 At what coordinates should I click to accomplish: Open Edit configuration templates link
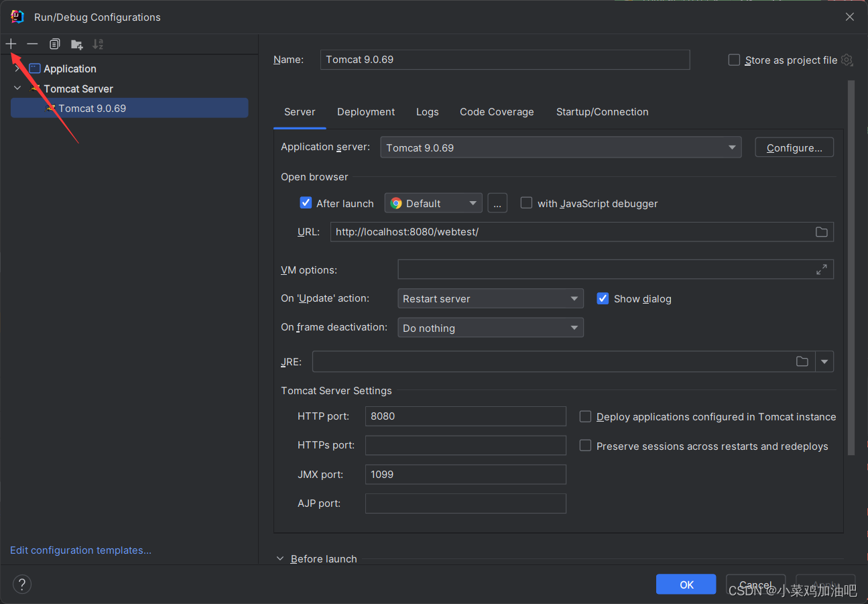point(80,550)
